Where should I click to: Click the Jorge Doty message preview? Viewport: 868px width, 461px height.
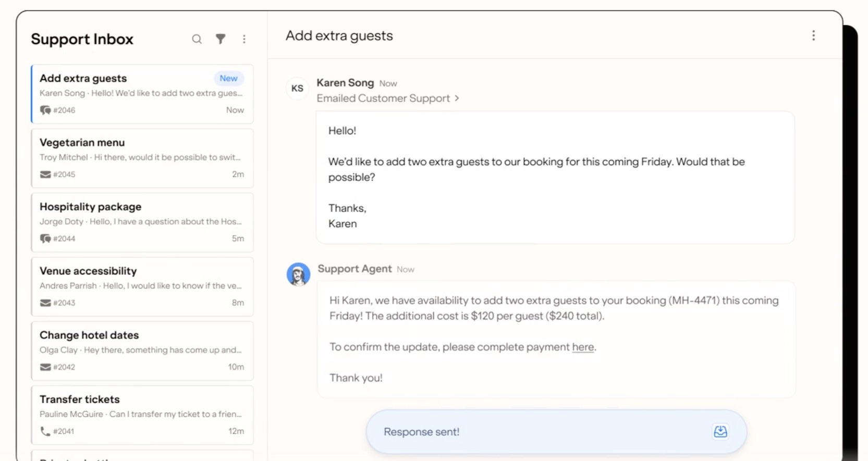pyautogui.click(x=141, y=221)
